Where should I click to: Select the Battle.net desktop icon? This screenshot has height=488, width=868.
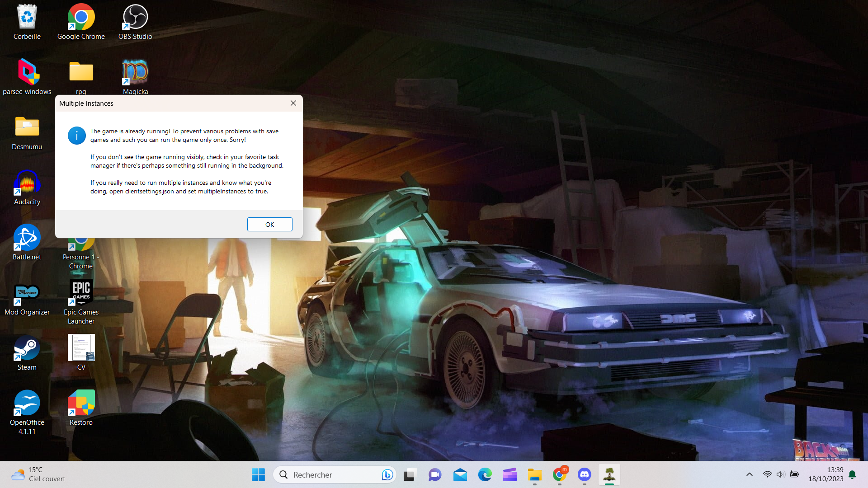[27, 239]
